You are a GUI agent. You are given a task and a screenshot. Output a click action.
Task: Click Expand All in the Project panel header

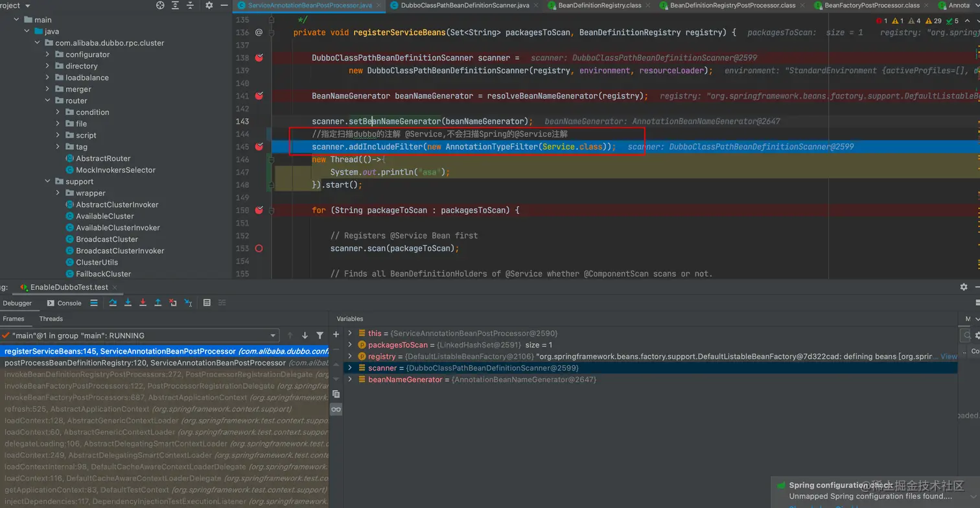coord(176,5)
